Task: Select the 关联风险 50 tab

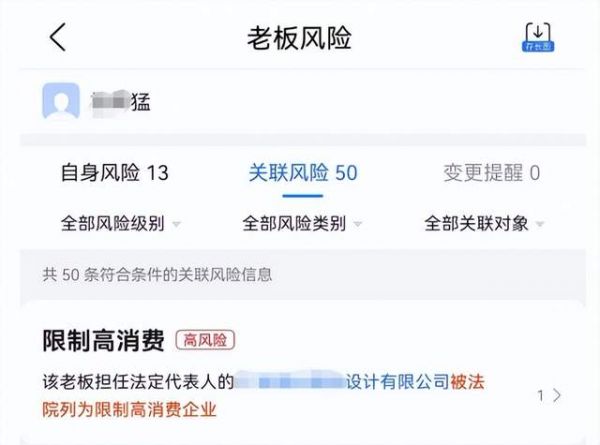Action: pos(302,173)
